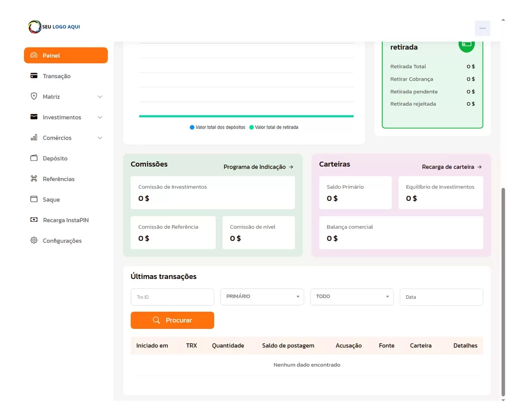Toggle blue deposits legend marker in chart

tap(192, 127)
